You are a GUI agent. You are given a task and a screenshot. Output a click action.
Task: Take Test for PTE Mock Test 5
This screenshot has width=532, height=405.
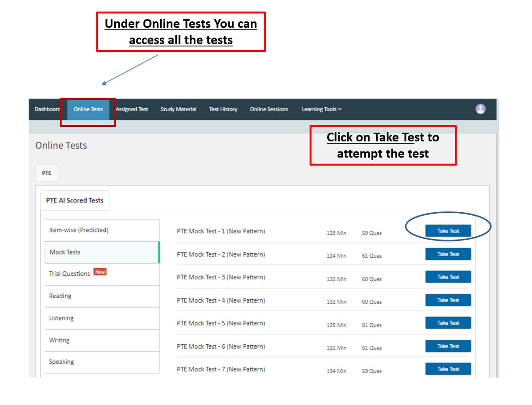click(x=448, y=323)
